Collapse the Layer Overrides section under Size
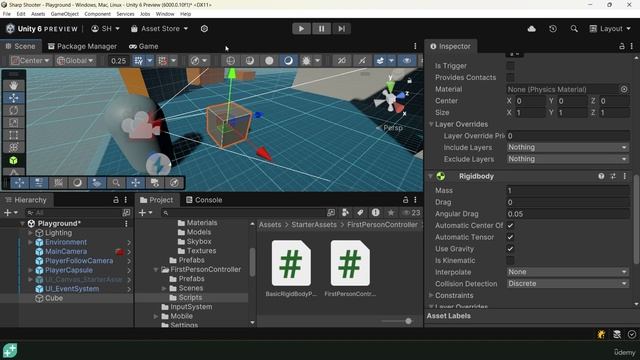 click(431, 124)
